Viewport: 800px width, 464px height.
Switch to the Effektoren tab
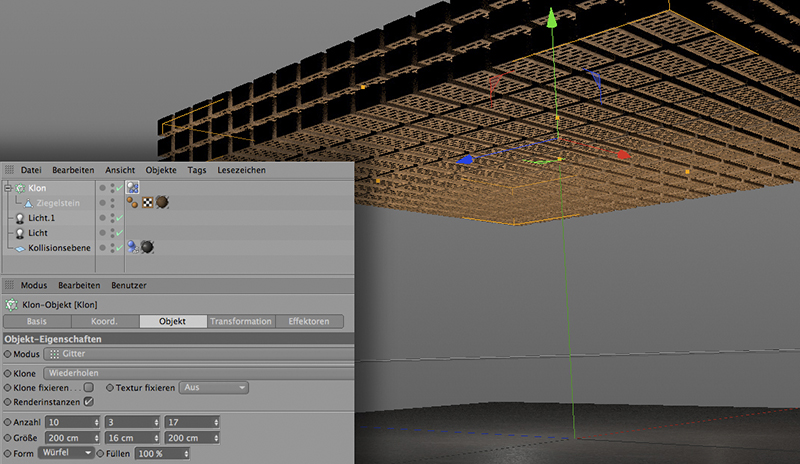tap(309, 322)
